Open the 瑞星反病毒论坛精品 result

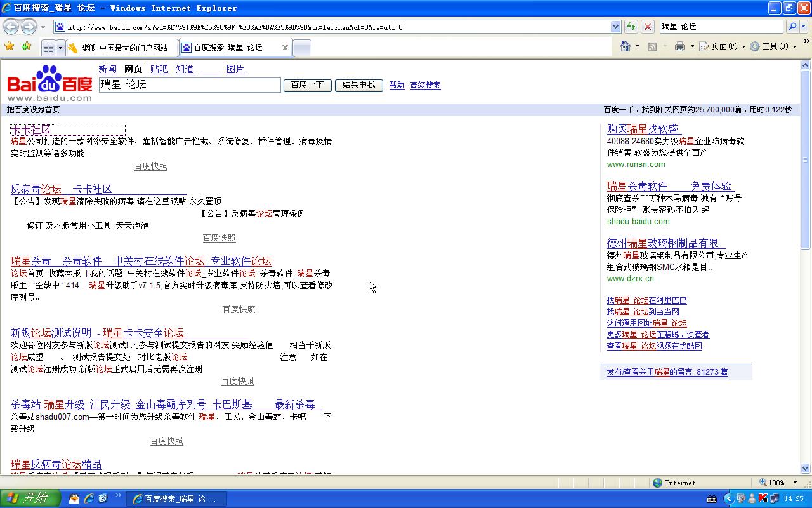coord(56,464)
